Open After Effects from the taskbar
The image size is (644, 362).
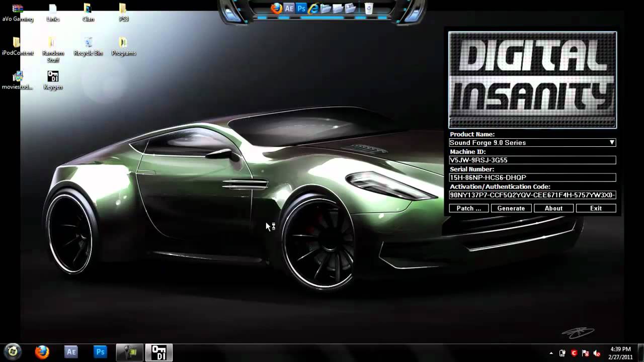[71, 352]
